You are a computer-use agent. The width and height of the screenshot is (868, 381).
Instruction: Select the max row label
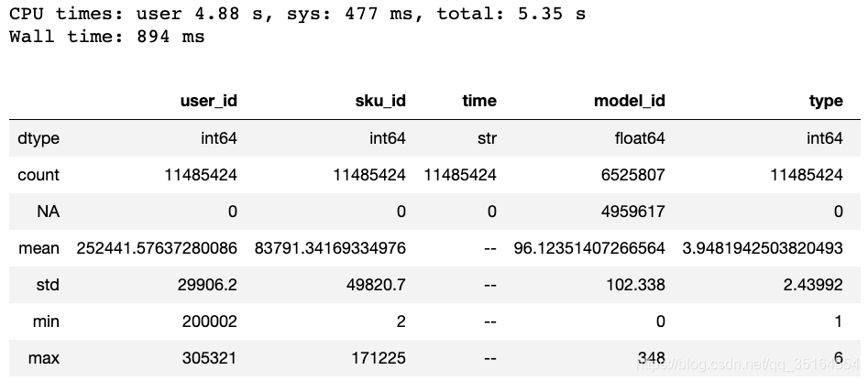(44, 358)
